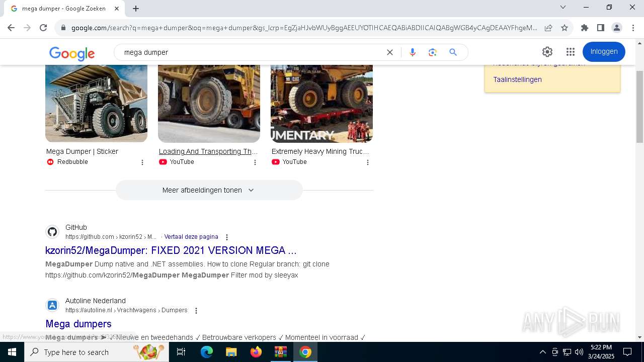Viewport: 644px width, 362px height.
Task: Open more options for Redbubble result
Action: pyautogui.click(x=142, y=162)
